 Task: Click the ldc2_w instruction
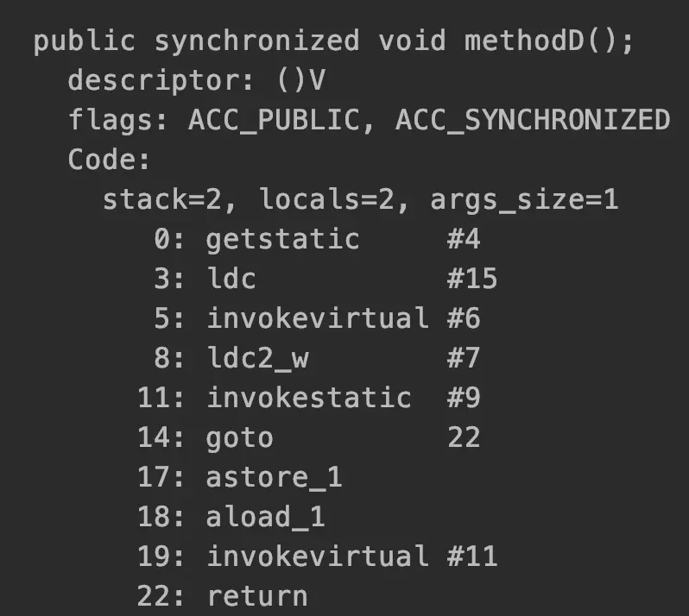[x=256, y=358]
